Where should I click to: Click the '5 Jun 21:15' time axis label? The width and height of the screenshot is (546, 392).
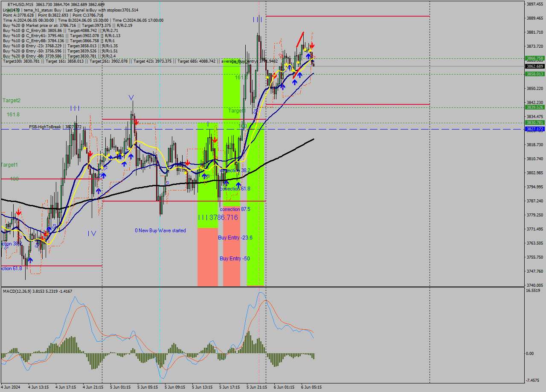(257, 388)
